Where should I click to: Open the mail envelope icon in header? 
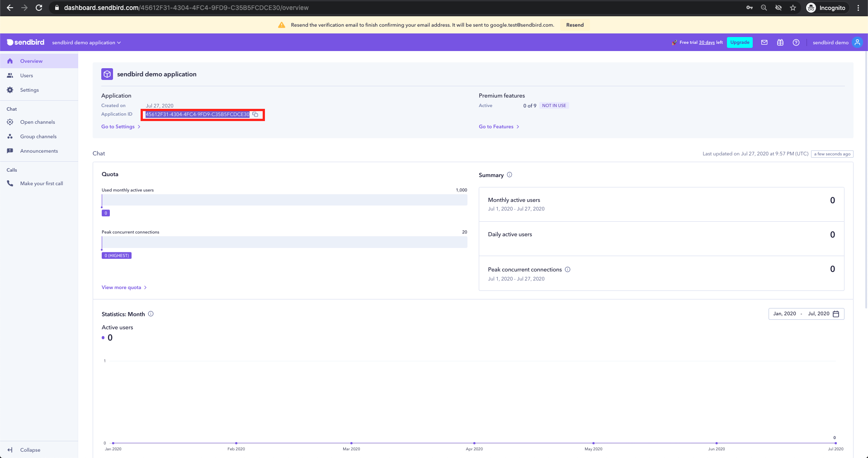(x=764, y=42)
